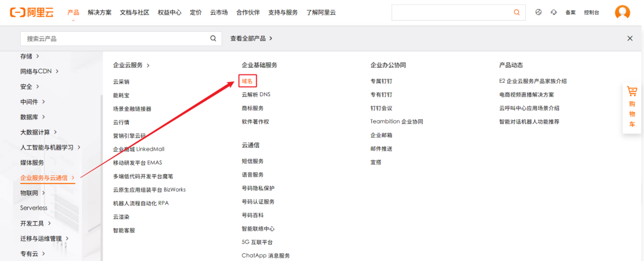Open E2 企业云服务产品家族介绍
This screenshot has height=261, width=644.
point(533,82)
